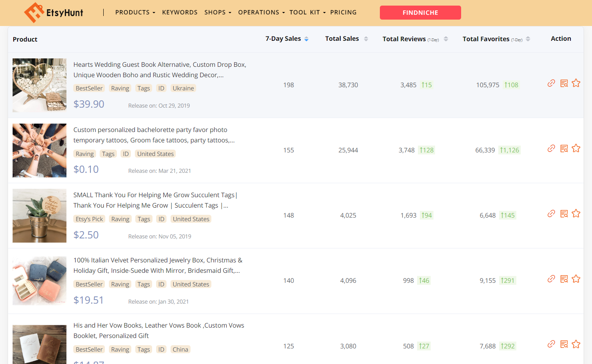The image size is (592, 364).
Task: Sort the table by Total Sales
Action: click(365, 38)
